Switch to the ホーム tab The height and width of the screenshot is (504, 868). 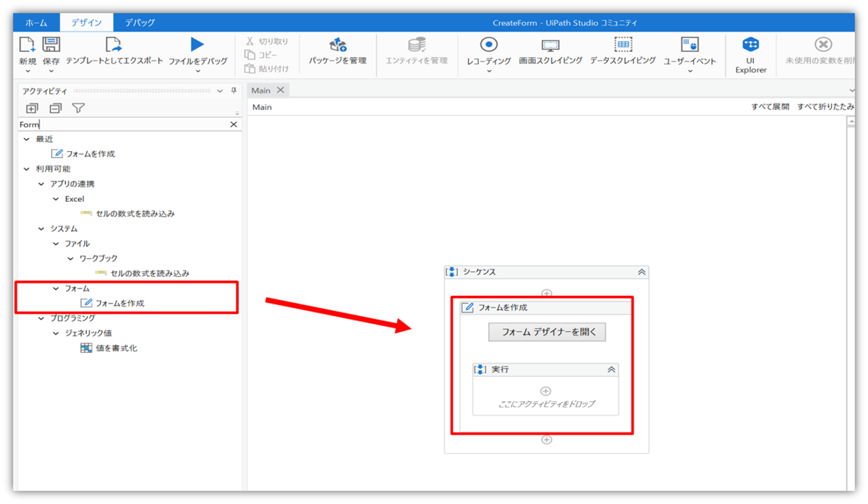click(37, 22)
